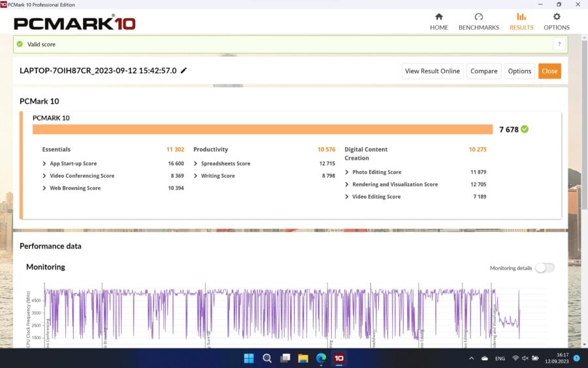Click the green check next to 7 678 score
The image size is (588, 368).
click(x=525, y=129)
